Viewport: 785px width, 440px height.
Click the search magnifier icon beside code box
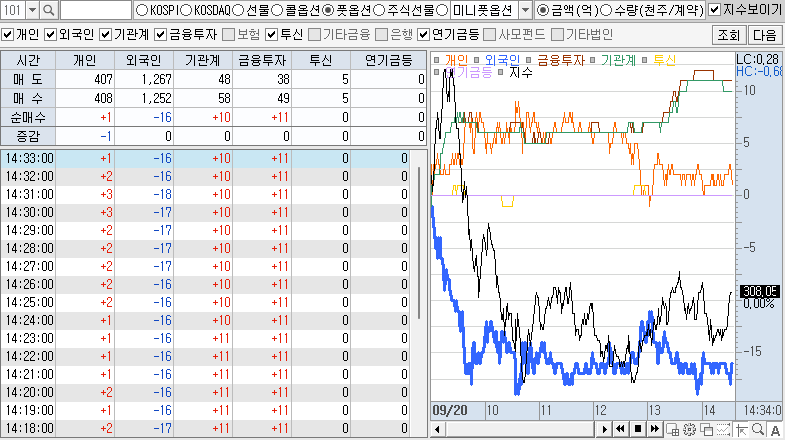pyautogui.click(x=49, y=10)
